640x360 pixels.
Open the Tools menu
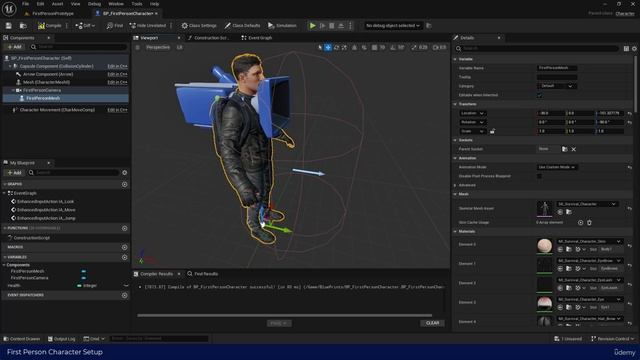tap(137, 4)
